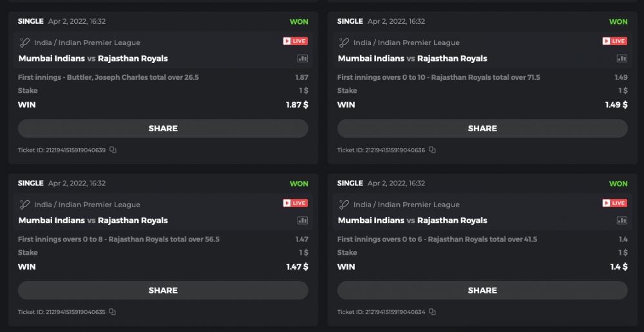
Task: Open match title in the over 41.5 bet
Action: tap(412, 221)
